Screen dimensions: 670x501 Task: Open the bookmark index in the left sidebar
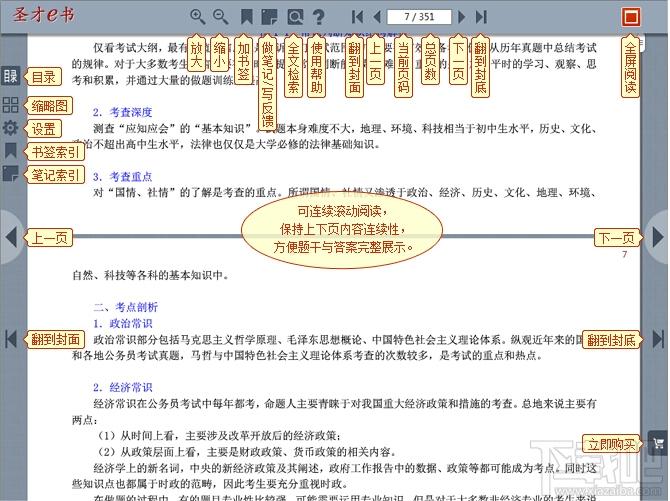click(x=10, y=151)
